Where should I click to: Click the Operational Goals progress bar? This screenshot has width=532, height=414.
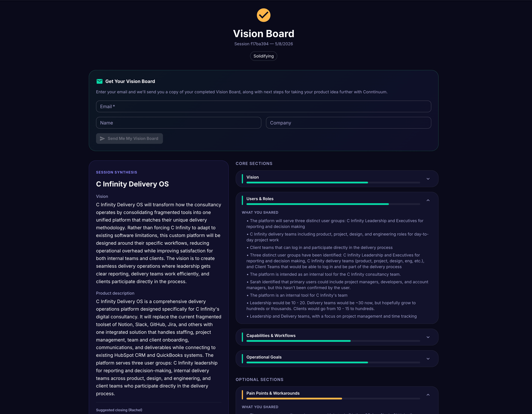(333, 362)
